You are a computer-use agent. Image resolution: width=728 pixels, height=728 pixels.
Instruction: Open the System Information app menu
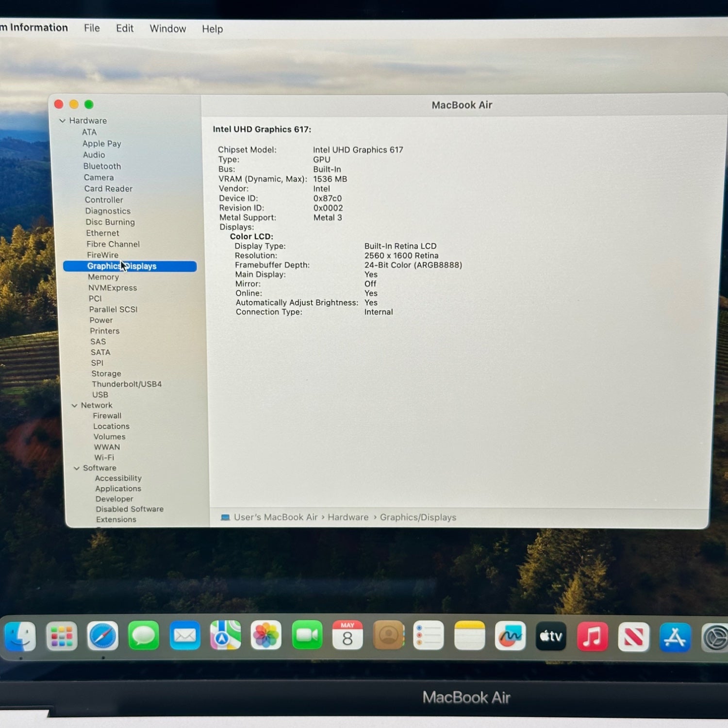pos(34,28)
